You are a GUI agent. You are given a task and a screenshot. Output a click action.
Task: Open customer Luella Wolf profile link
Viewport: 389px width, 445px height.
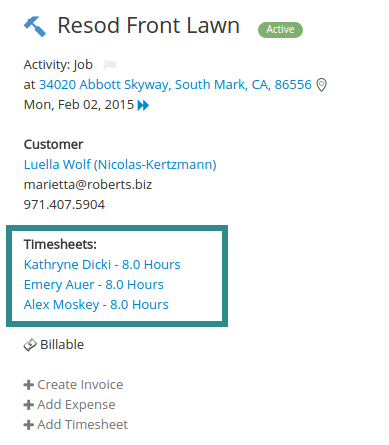click(x=120, y=165)
